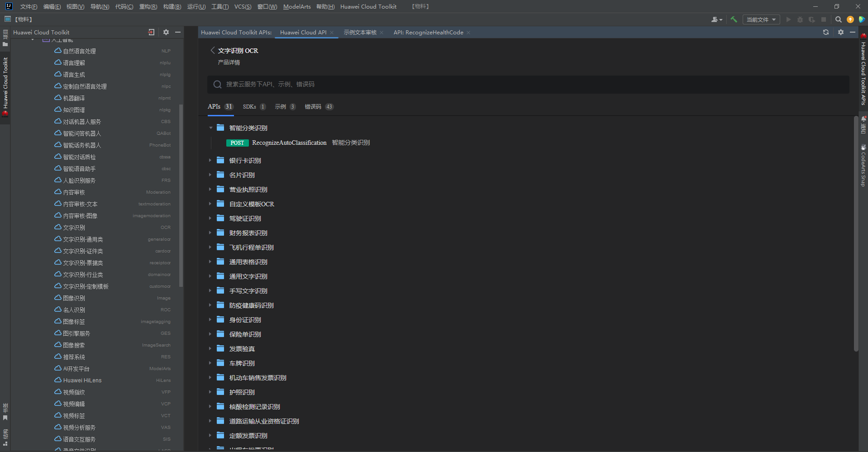Click the search magnifier icon in the API search field
Viewport: 868px width, 452px height.
click(218, 84)
